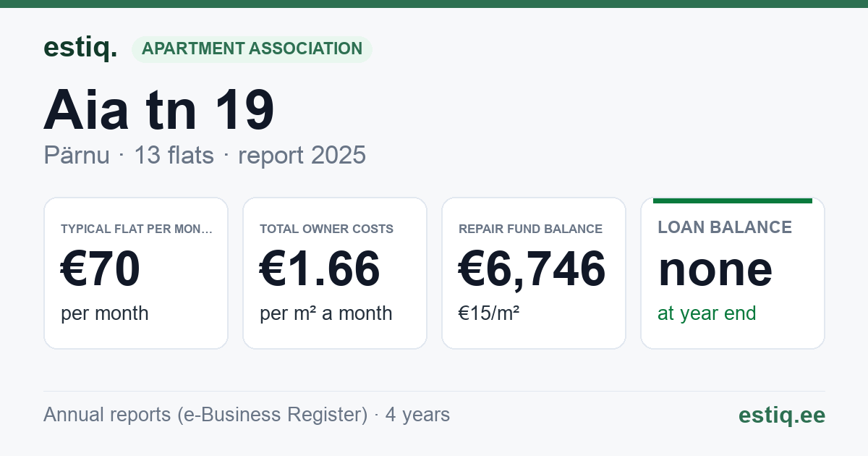Click the Pärnu · 13 flats · report 2025 subtitle
The image size is (868, 456).
(x=205, y=156)
